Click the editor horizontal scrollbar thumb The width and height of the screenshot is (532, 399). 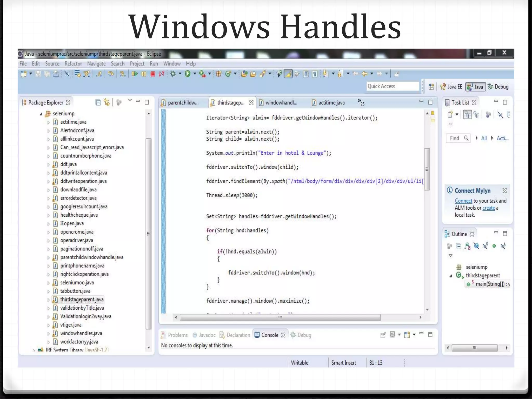pyautogui.click(x=280, y=317)
